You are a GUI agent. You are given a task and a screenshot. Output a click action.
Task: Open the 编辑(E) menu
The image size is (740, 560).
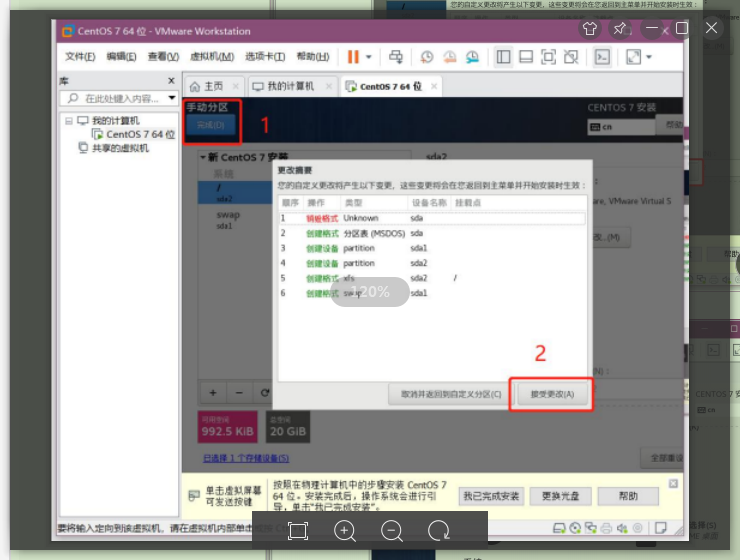(x=121, y=57)
